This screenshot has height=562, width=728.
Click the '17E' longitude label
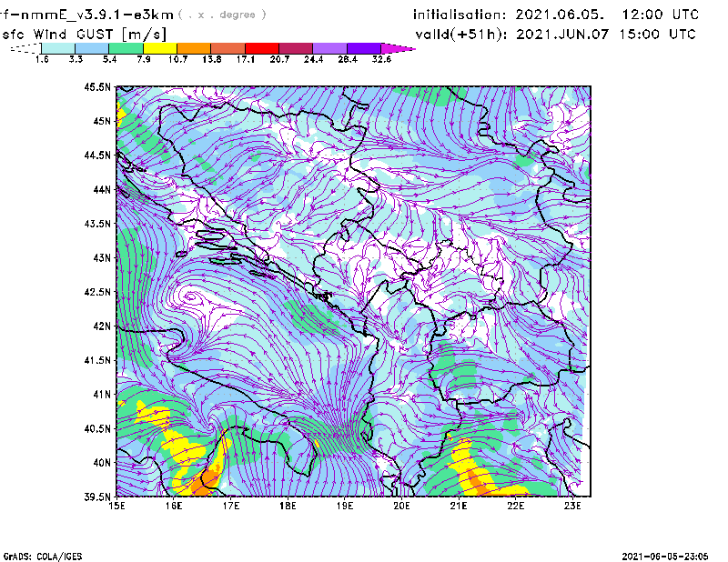231,506
